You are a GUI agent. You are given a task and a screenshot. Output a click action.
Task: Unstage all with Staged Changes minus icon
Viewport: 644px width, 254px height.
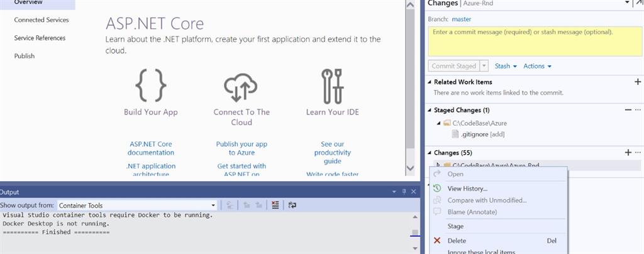pos(628,110)
